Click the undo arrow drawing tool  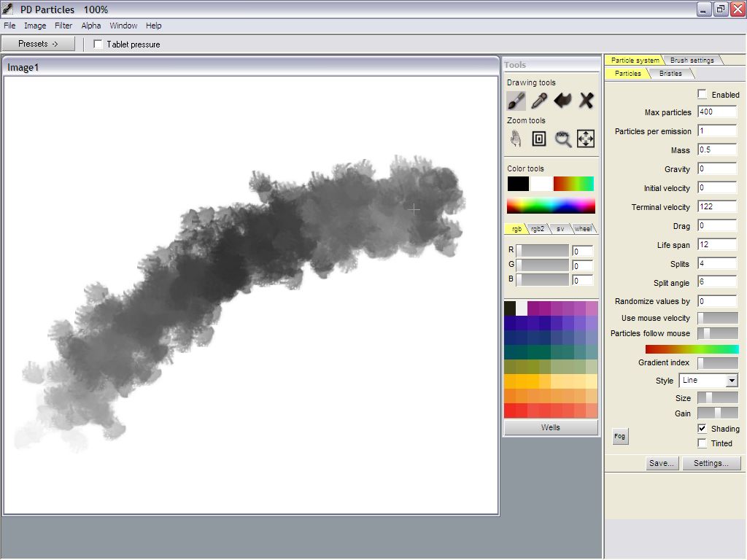[x=562, y=101]
